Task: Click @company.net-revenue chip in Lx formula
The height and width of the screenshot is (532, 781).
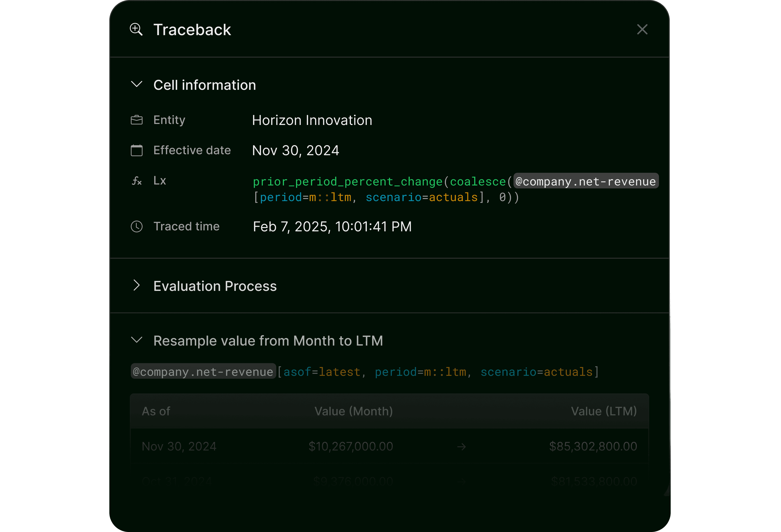Action: click(x=586, y=182)
